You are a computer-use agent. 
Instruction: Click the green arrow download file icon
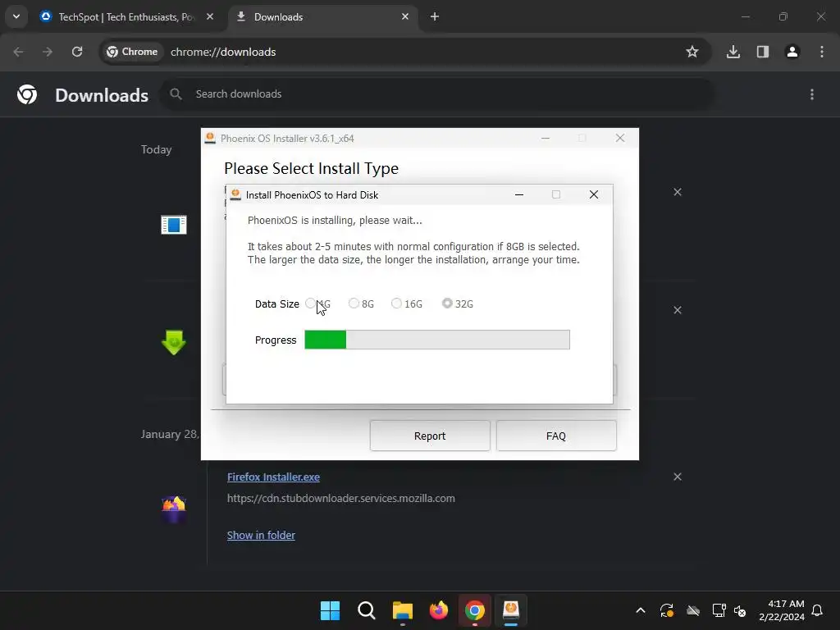[174, 342]
